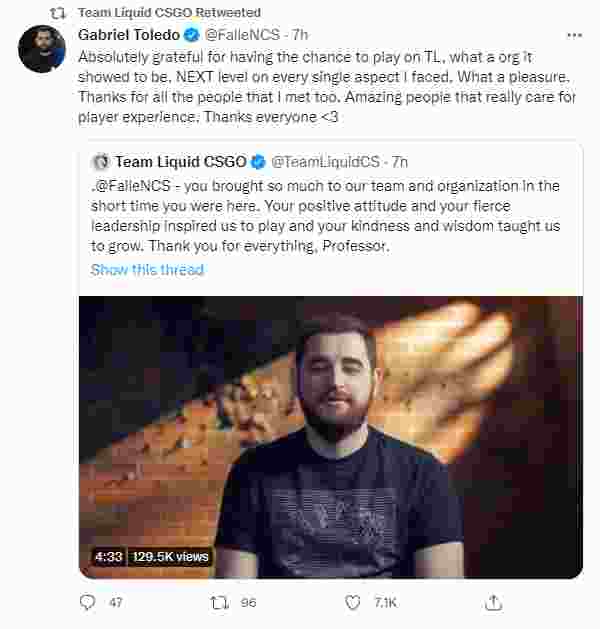This screenshot has height=629, width=600.
Task: Open "Show this thread" link
Action: tap(147, 270)
